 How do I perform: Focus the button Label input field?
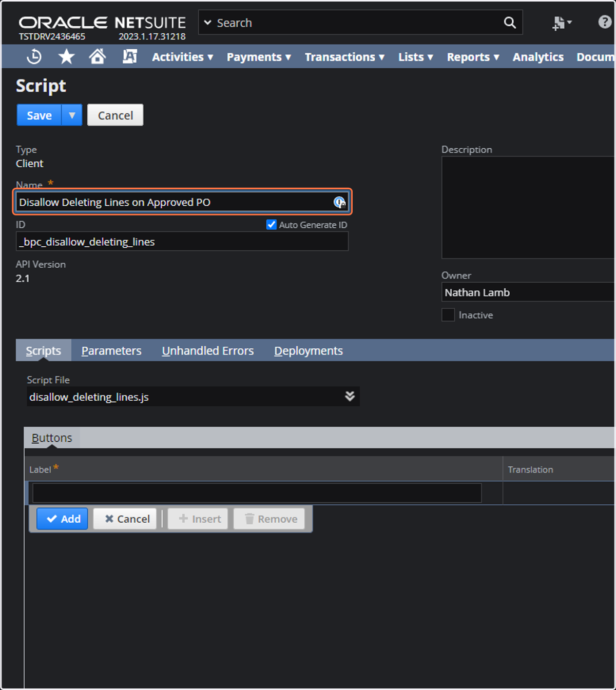[x=257, y=493]
